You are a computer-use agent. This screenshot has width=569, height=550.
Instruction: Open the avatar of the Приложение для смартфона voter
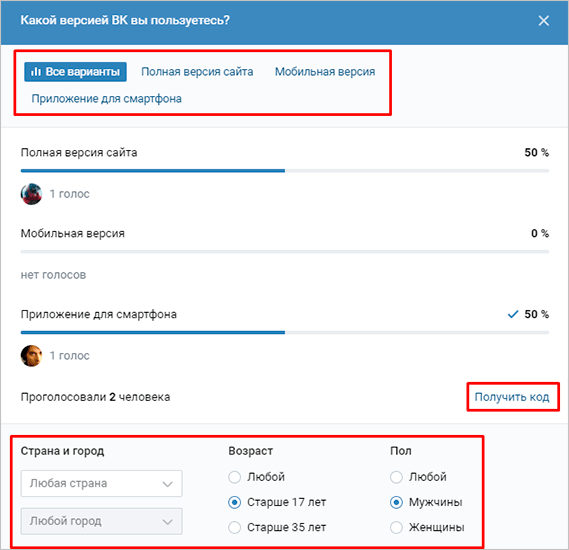[31, 356]
